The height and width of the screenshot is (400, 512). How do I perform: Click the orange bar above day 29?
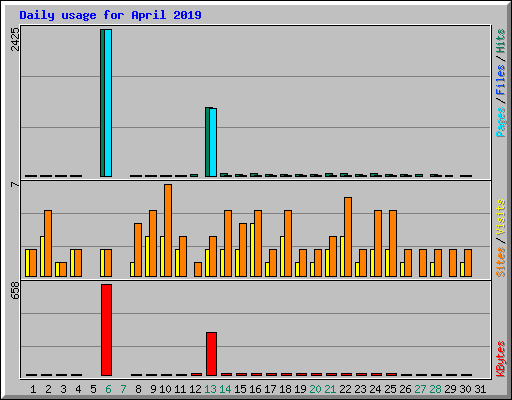click(x=453, y=263)
